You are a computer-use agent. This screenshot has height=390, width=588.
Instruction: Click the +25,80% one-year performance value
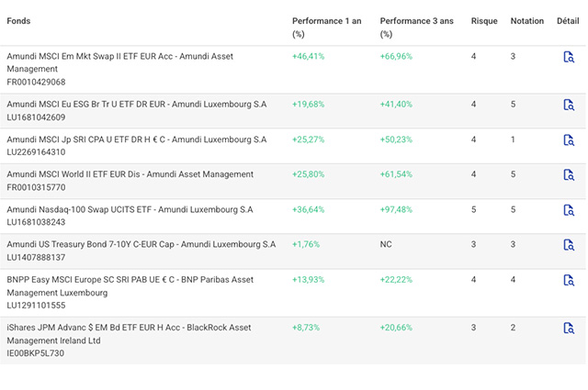click(309, 174)
